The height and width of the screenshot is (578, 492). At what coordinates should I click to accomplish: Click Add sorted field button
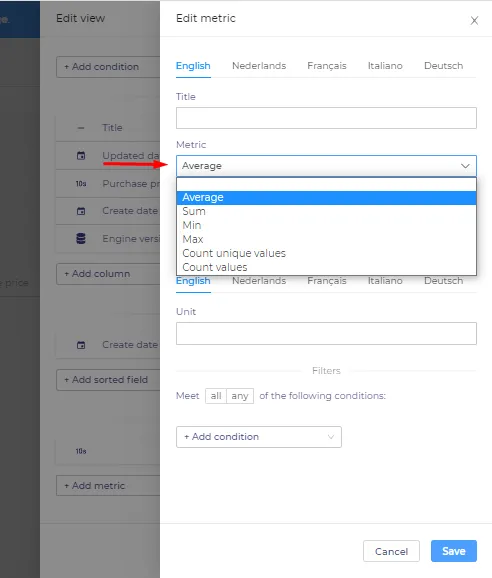point(108,380)
